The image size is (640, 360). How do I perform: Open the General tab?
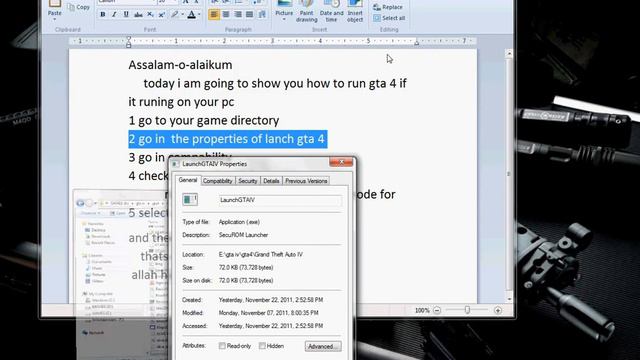(x=188, y=180)
